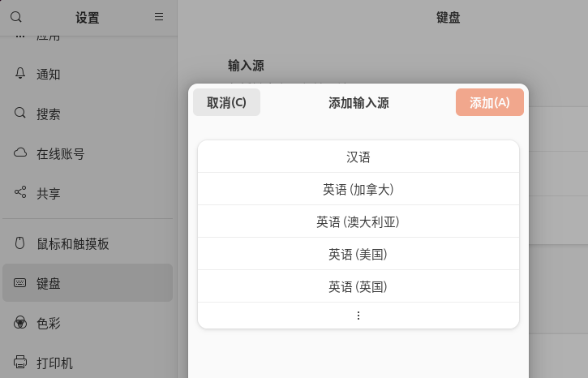588x378 pixels.
Task: Click the magnifier icon beside 搜索
Action: pos(20,114)
